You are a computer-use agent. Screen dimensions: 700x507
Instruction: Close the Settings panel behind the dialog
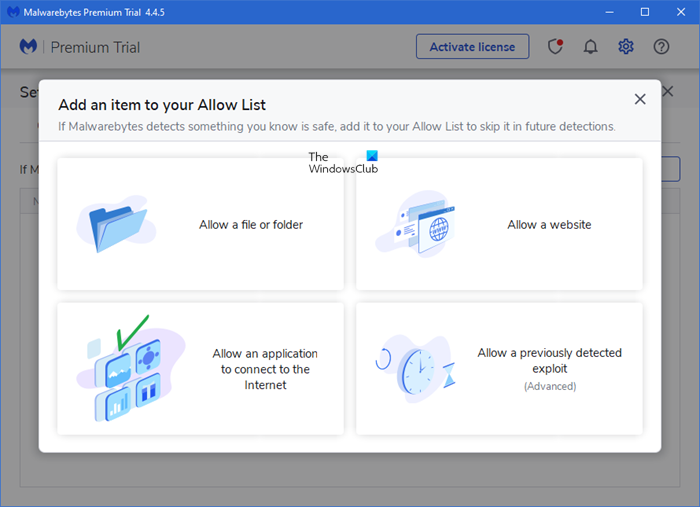(x=668, y=92)
